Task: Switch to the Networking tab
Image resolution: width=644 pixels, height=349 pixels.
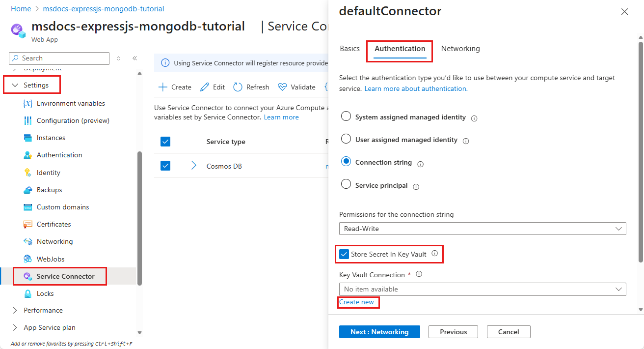Action: [x=460, y=49]
